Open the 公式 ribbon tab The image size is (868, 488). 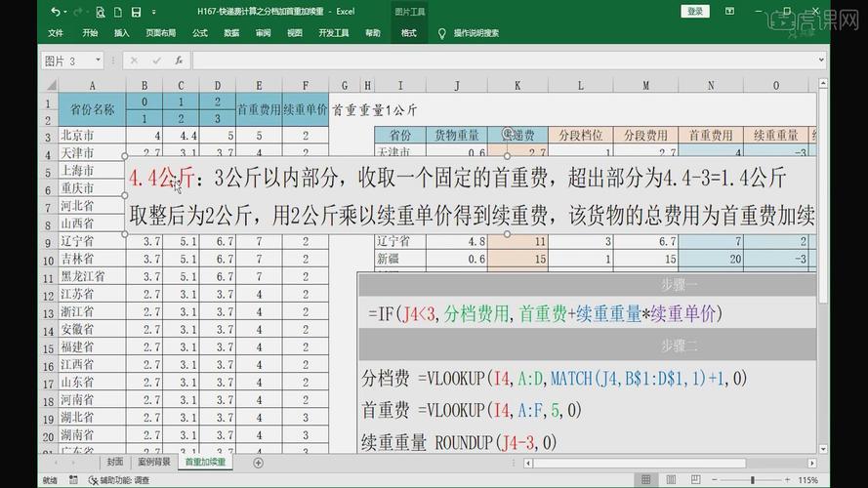[x=200, y=33]
